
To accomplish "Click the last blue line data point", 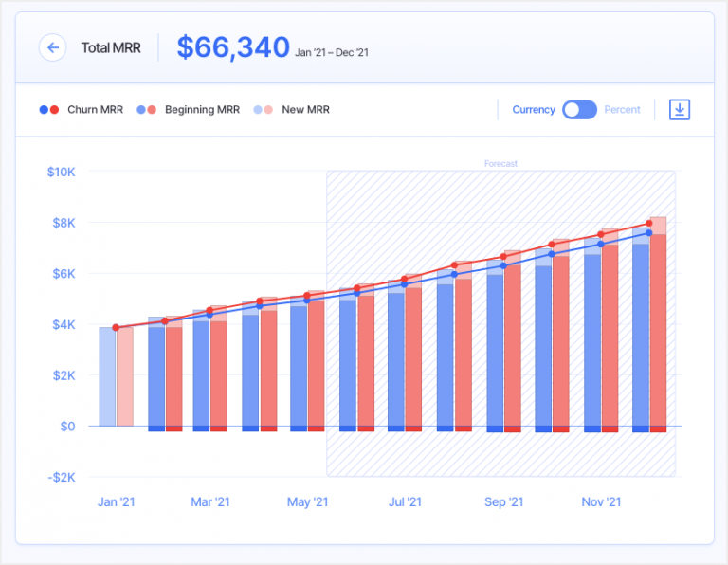I will 649,233.
